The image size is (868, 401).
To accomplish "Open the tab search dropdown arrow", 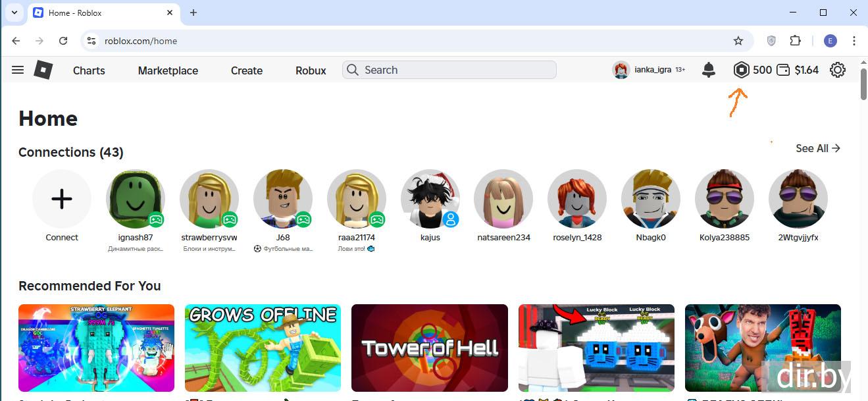I will click(14, 13).
